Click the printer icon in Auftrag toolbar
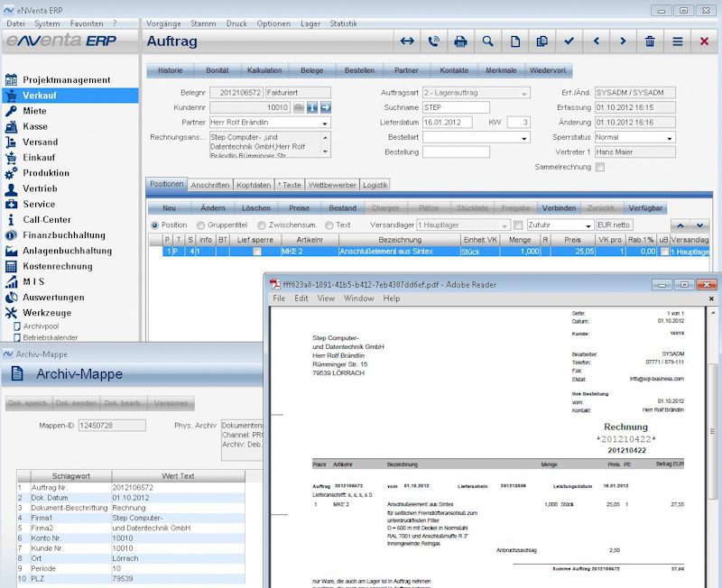The width and height of the screenshot is (722, 588). 460,41
